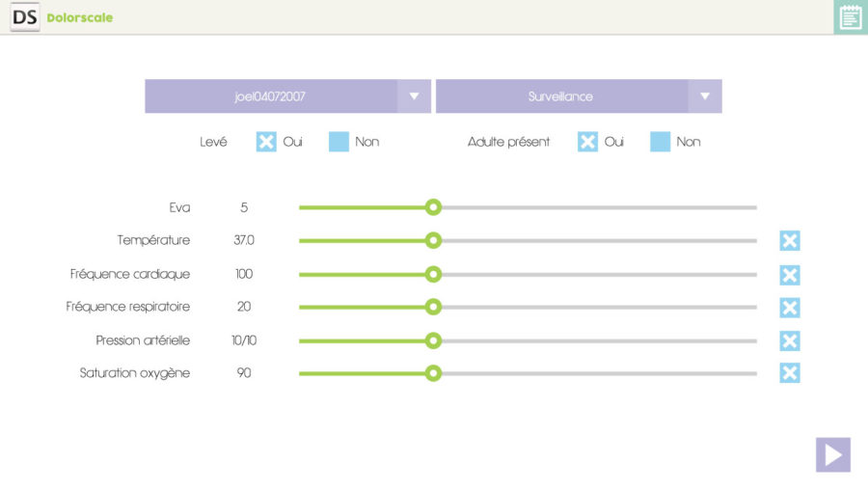Click the Eva slider handle

pos(434,207)
